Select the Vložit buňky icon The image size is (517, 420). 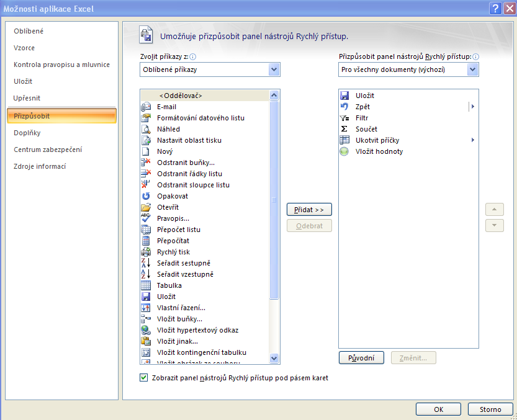click(x=146, y=319)
